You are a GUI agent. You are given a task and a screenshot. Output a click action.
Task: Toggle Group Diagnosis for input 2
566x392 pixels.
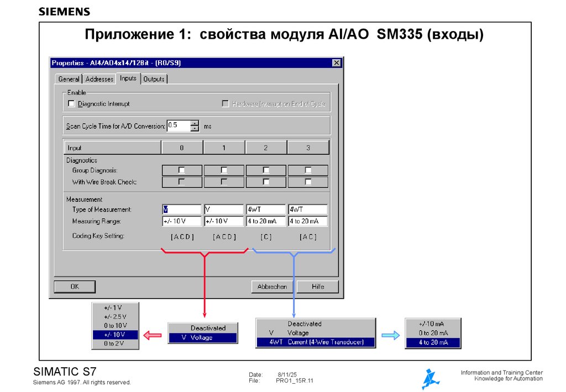pyautogui.click(x=266, y=170)
